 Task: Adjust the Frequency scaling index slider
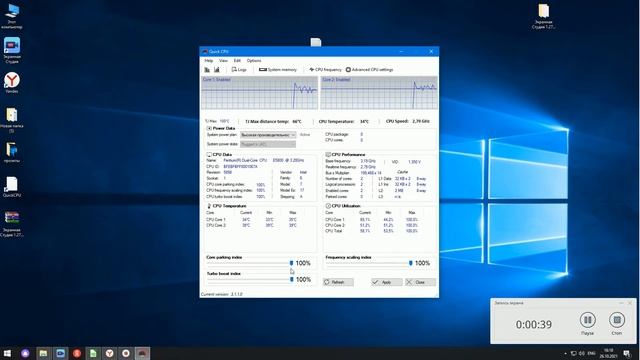coord(411,263)
